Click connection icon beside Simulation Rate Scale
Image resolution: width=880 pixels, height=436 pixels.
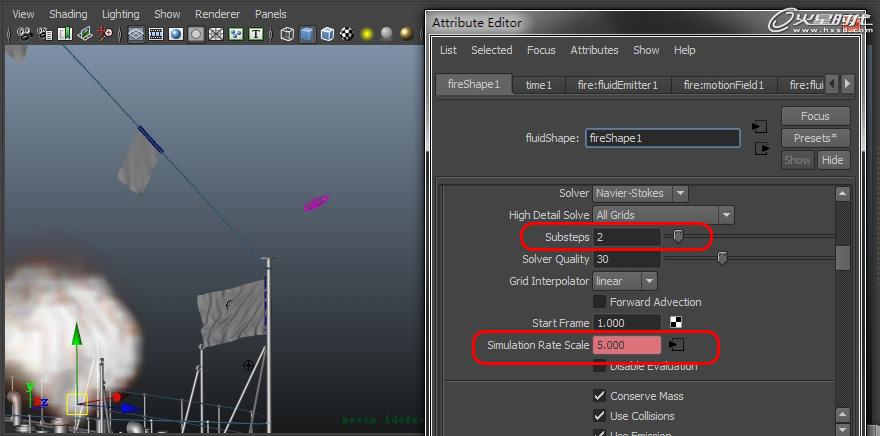(x=677, y=345)
